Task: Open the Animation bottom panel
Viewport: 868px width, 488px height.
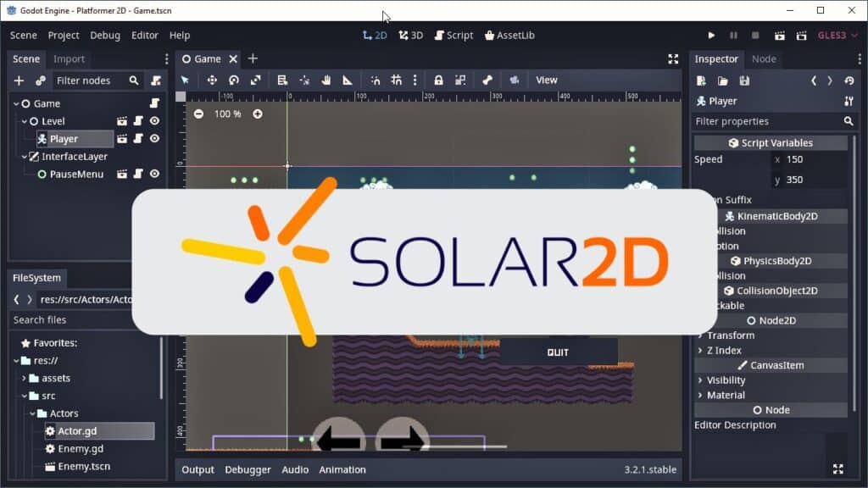Action: (342, 469)
